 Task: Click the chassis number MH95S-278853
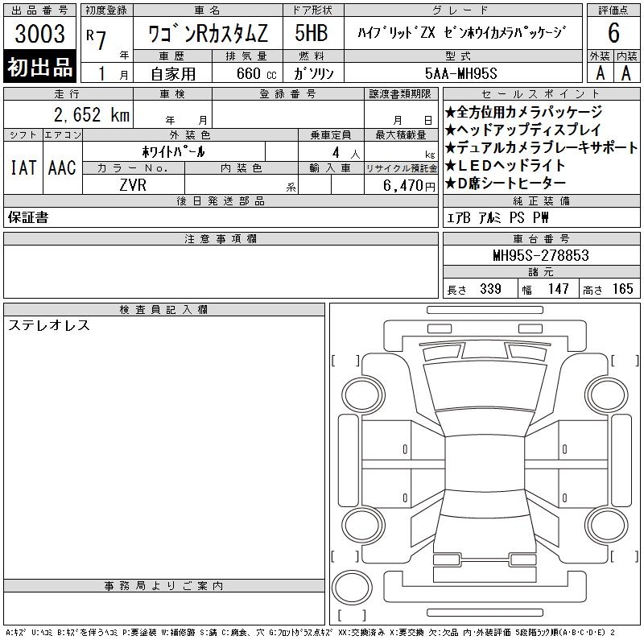click(541, 256)
